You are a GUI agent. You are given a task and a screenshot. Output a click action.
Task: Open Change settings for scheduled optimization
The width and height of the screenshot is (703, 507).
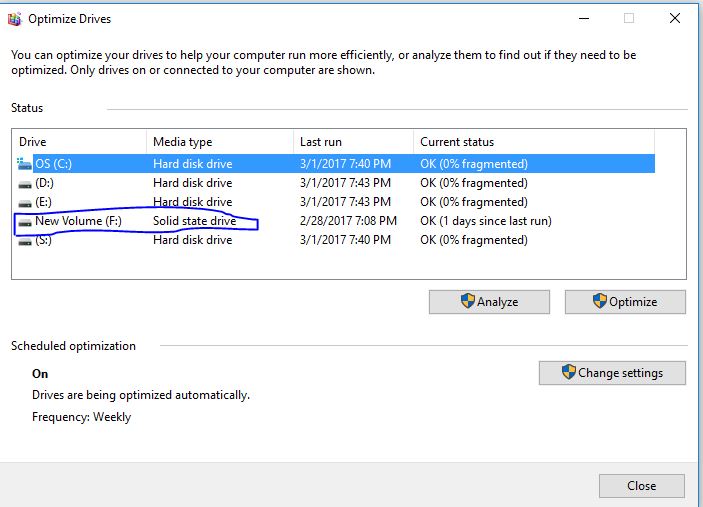pyautogui.click(x=612, y=373)
